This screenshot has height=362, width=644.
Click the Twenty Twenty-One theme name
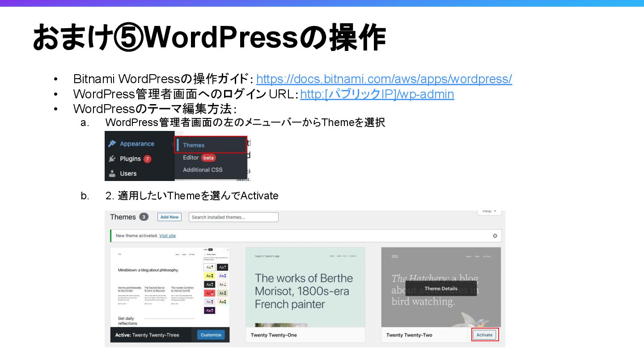(274, 335)
